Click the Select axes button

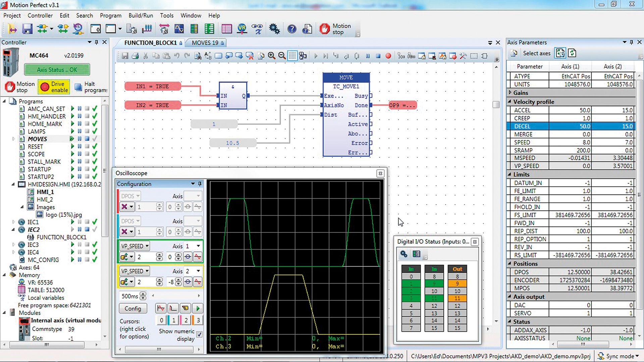(536, 53)
